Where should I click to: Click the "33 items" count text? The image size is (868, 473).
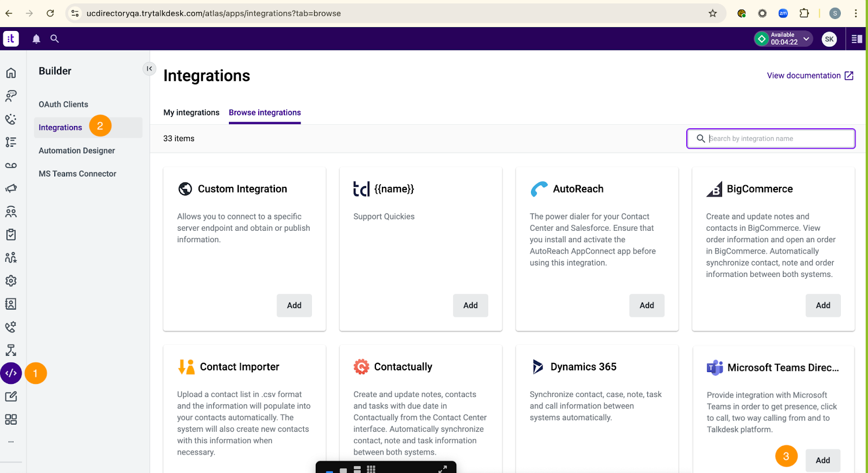[179, 138]
